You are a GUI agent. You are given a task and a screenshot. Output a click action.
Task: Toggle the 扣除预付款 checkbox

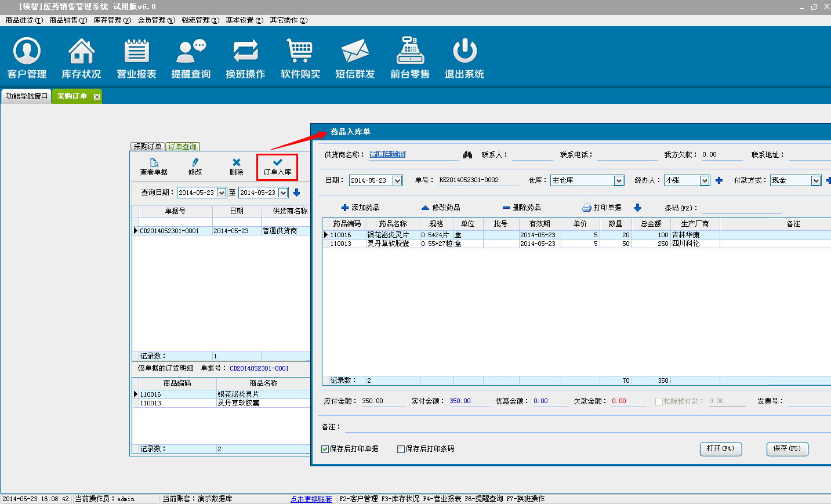coord(659,401)
